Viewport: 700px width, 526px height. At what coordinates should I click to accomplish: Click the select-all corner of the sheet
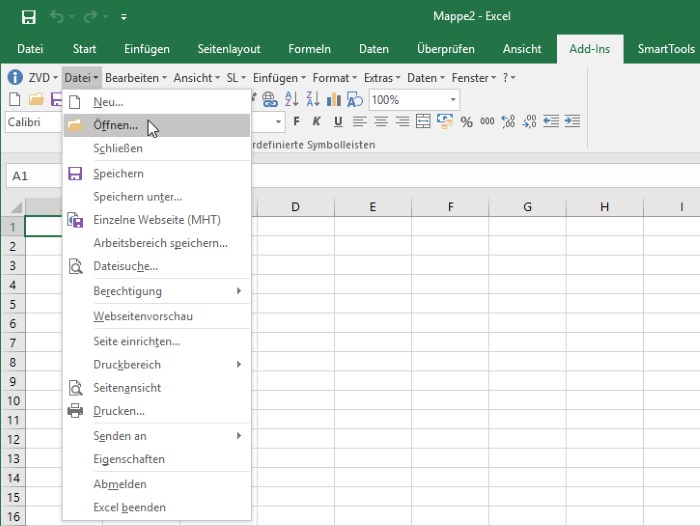point(14,207)
